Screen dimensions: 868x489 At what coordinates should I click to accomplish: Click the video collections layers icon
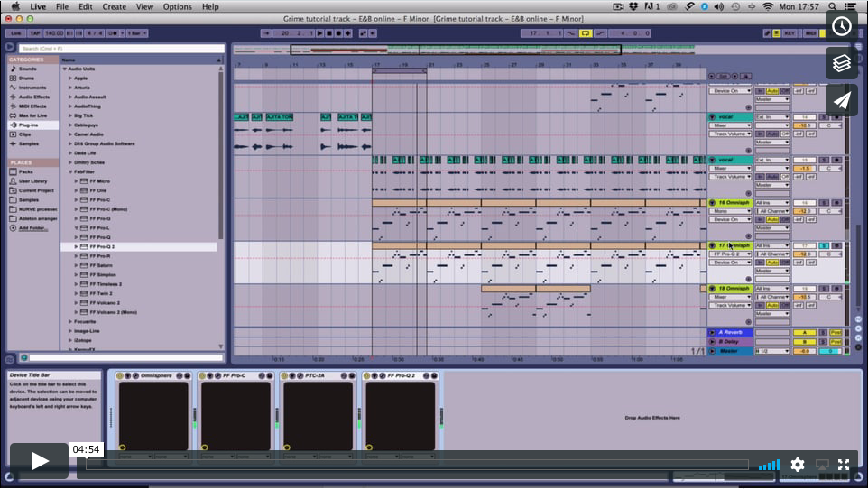842,62
